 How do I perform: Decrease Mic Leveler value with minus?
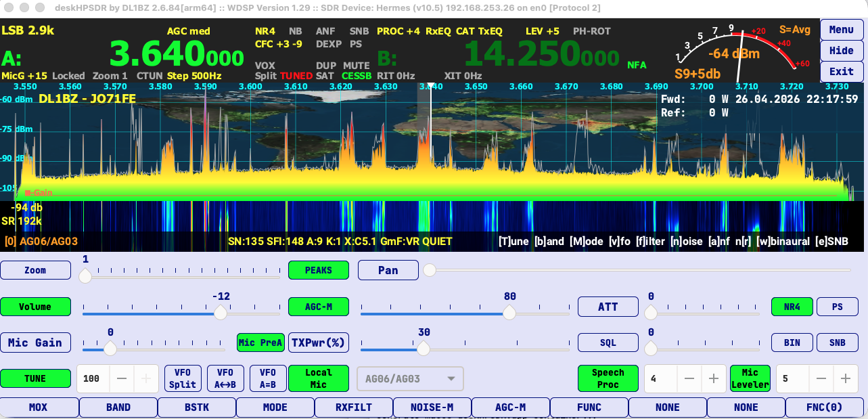pos(821,378)
